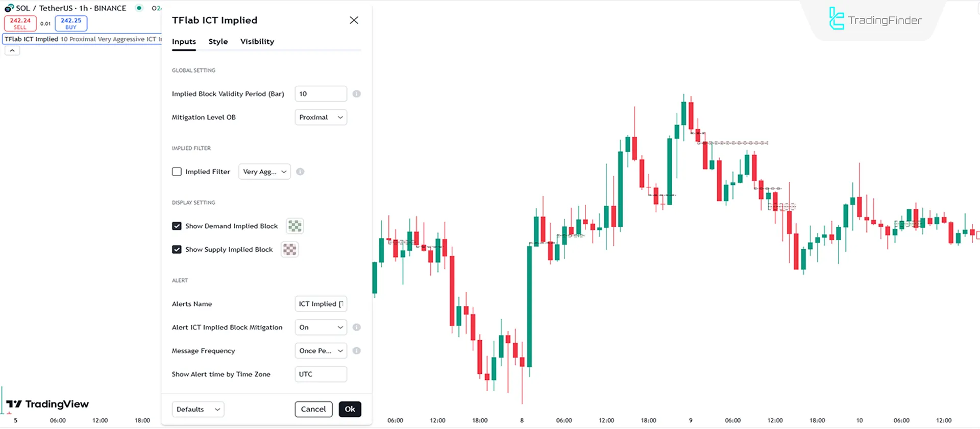Uncheck Show Supply Implied Block

[x=177, y=249]
